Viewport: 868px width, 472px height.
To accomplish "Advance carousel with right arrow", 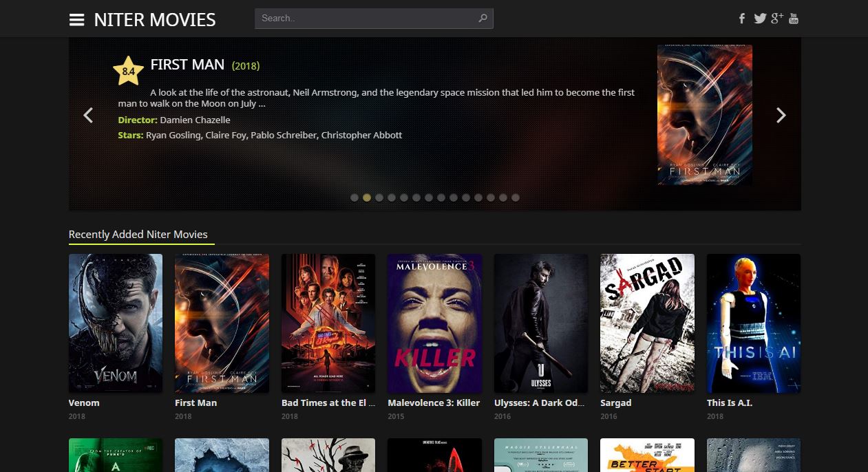I will (781, 116).
